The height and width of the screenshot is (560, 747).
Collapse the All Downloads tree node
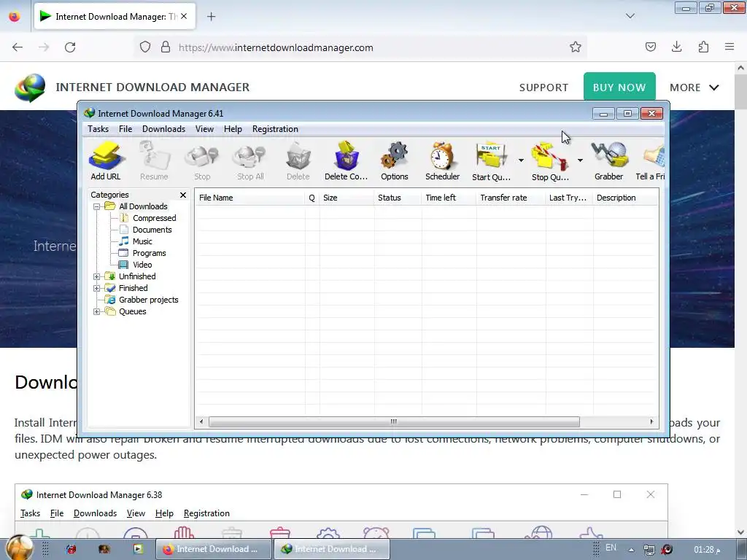[97, 206]
